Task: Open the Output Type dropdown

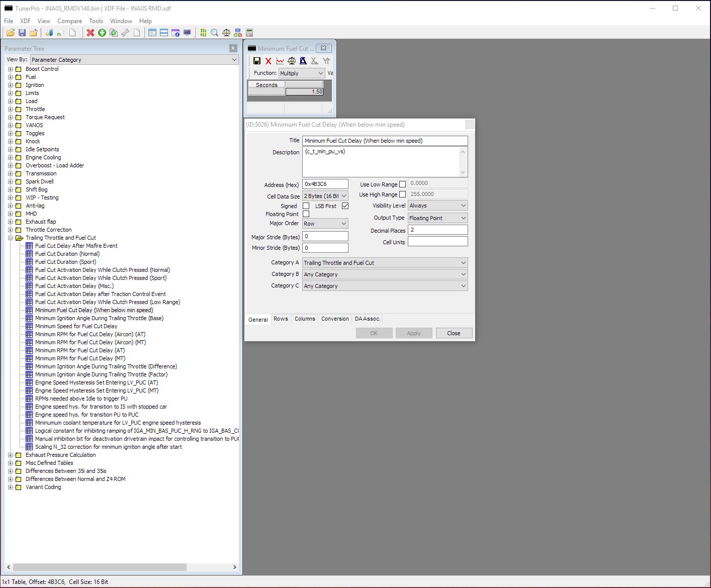Action: 437,218
